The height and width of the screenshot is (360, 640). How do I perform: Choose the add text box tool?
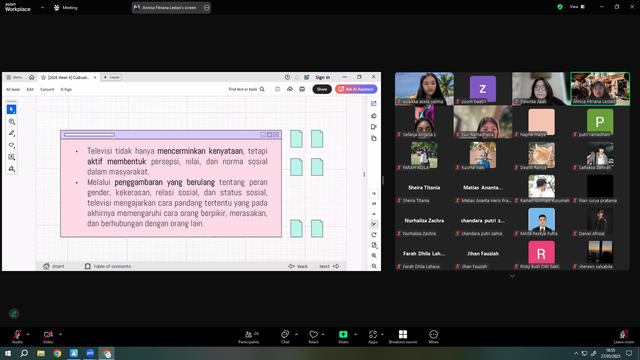click(x=11, y=157)
